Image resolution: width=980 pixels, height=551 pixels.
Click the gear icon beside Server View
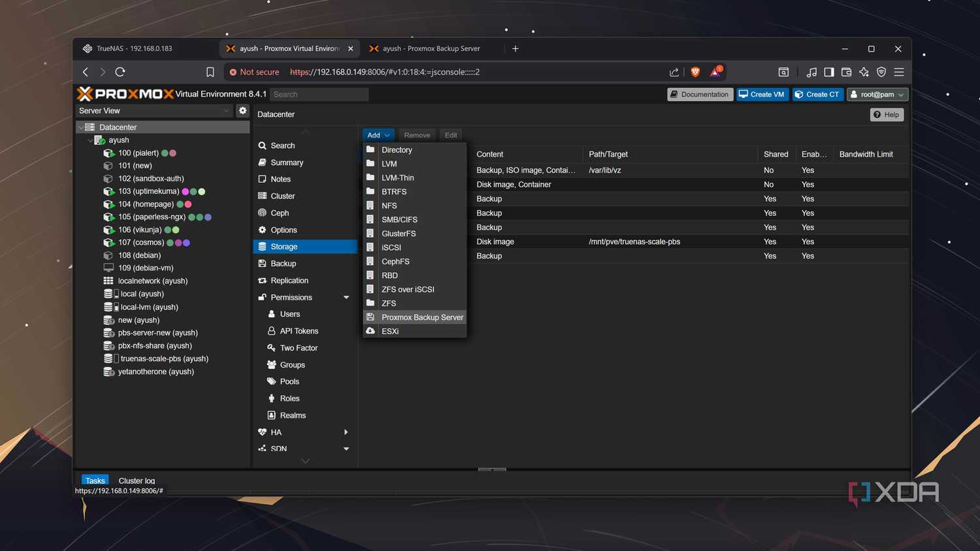click(242, 110)
